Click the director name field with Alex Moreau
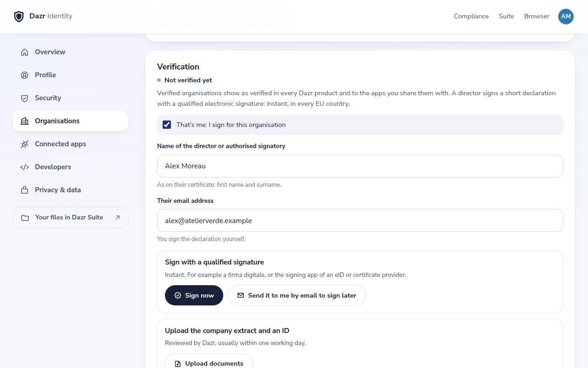This screenshot has width=588, height=368. pyautogui.click(x=360, y=166)
